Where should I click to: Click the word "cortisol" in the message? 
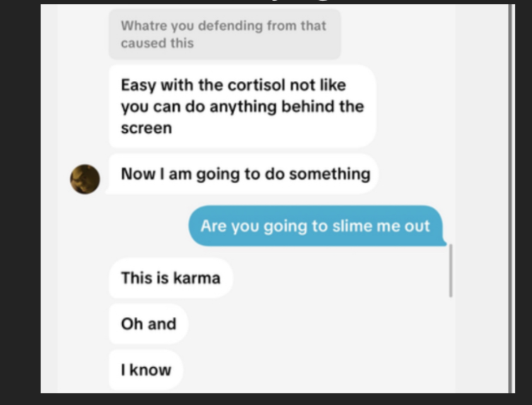(x=257, y=85)
